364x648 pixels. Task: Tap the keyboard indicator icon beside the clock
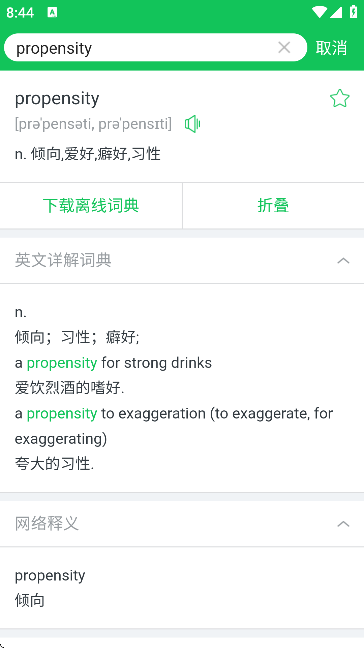tap(52, 12)
